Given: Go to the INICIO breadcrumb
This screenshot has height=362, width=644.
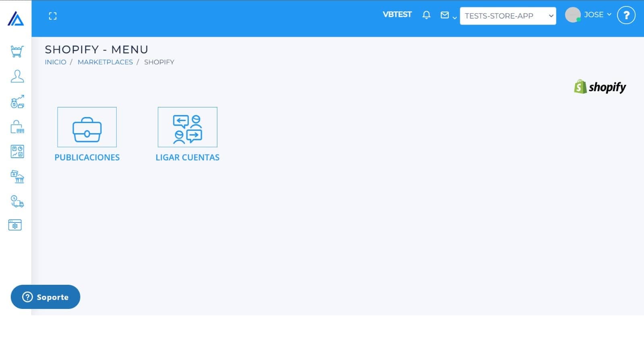Looking at the screenshot, I should (x=55, y=62).
